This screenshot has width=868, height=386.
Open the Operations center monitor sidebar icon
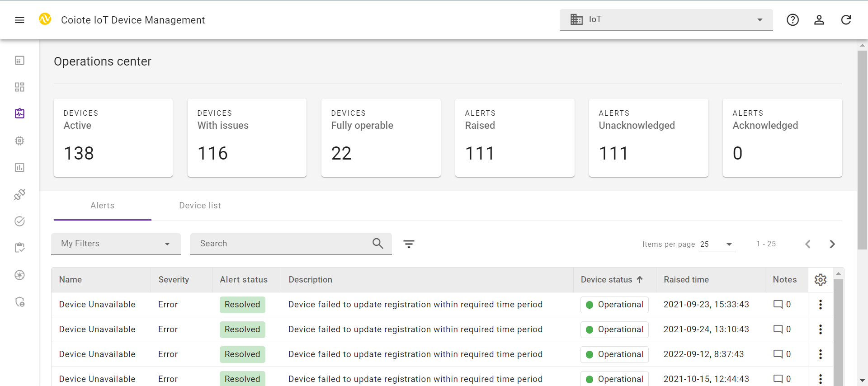19,113
